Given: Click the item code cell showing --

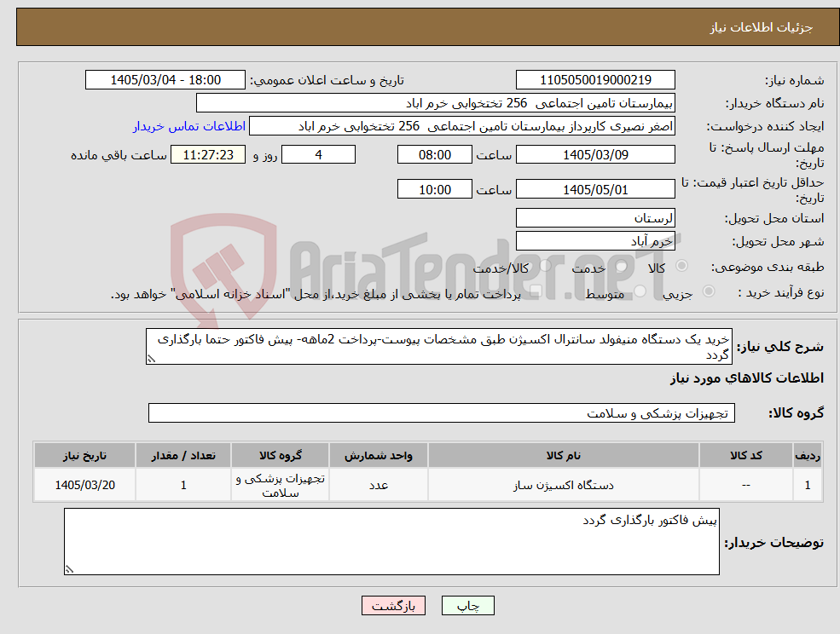Looking at the screenshot, I should (745, 485).
